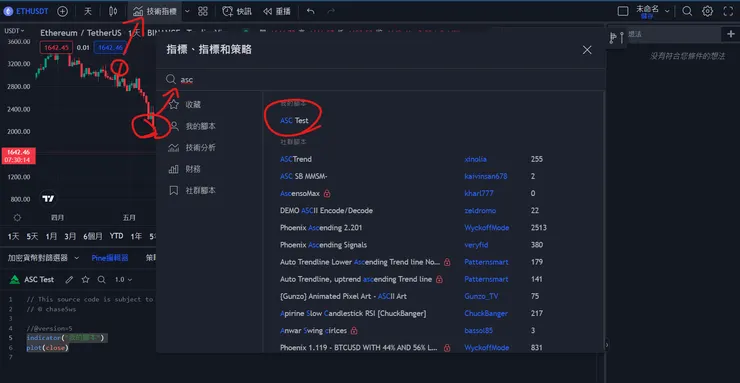
Task: Select the layout square icon
Action: [623, 11]
